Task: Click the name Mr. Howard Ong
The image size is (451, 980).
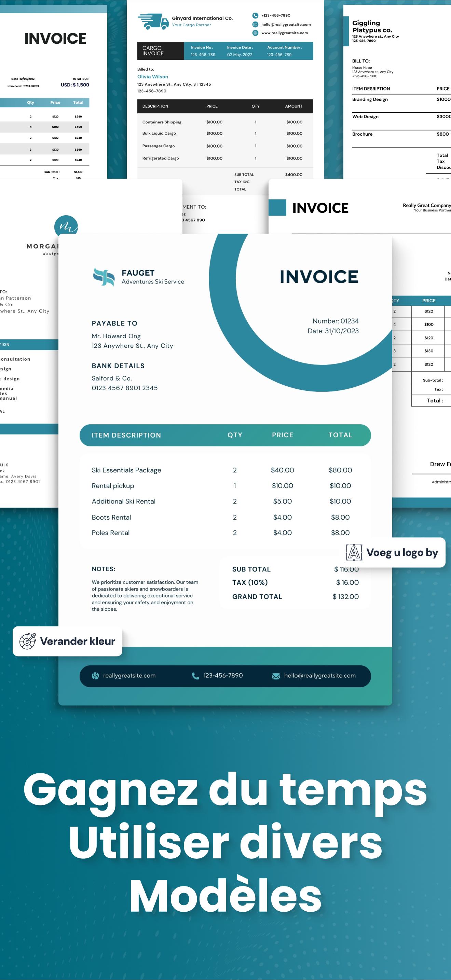Action: coord(116,336)
